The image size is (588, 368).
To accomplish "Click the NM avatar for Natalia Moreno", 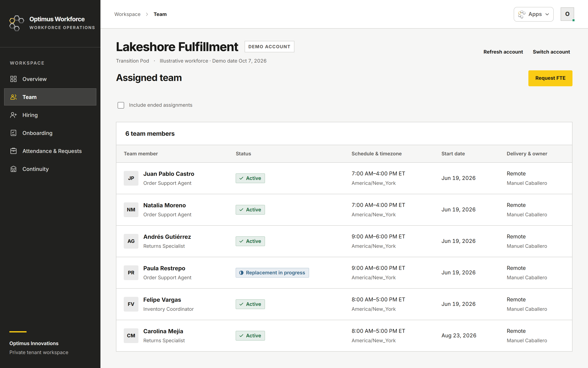I will [x=131, y=210].
